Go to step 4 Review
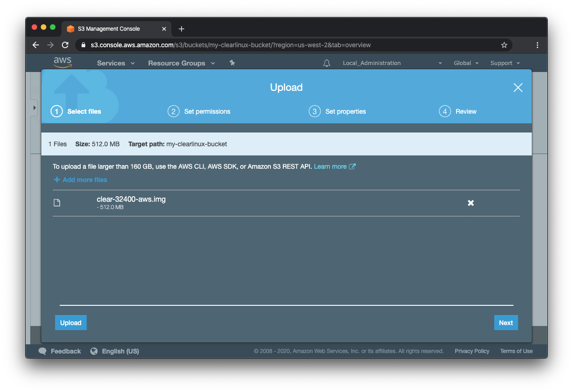 click(x=458, y=111)
